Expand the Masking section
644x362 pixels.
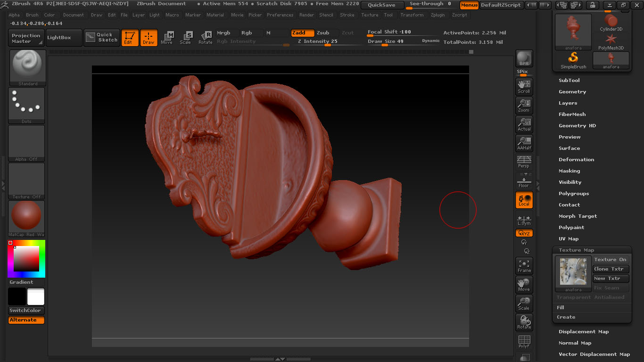coord(569,171)
